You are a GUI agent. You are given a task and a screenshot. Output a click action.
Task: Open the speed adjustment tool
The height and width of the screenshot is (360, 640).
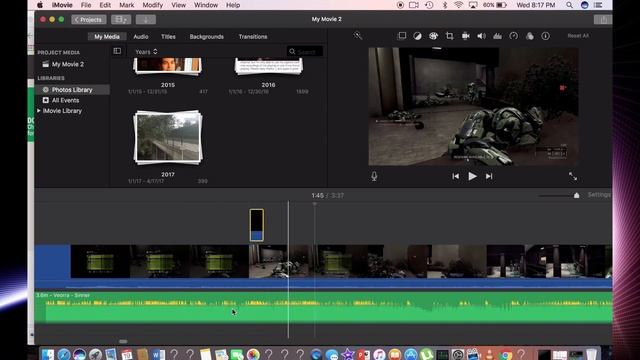[x=513, y=36]
